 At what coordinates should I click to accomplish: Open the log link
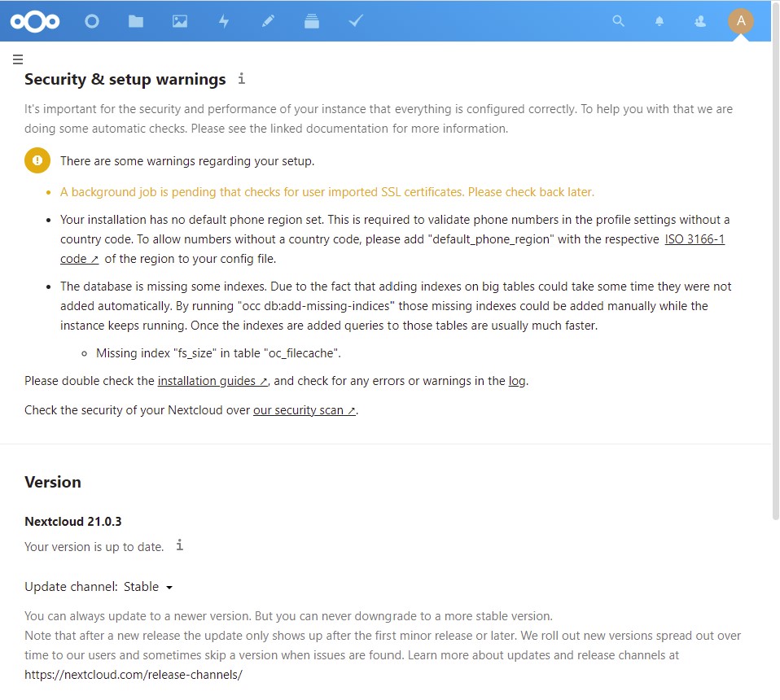(517, 381)
